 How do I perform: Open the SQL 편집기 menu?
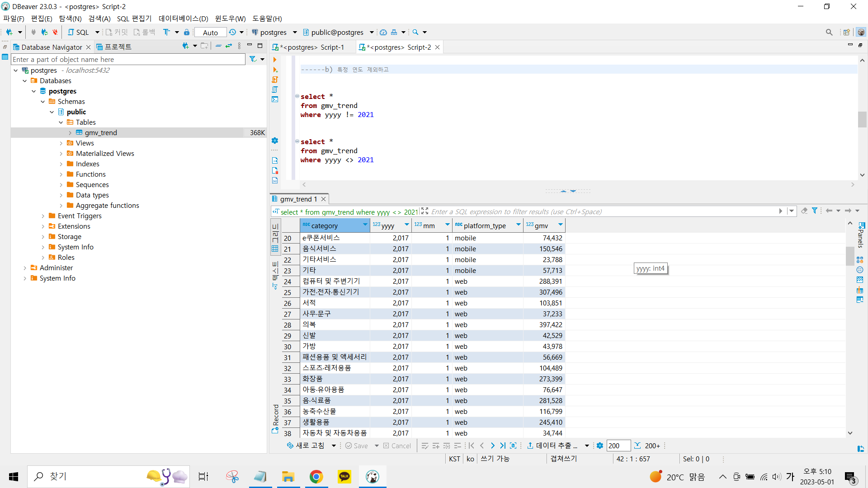coord(134,19)
